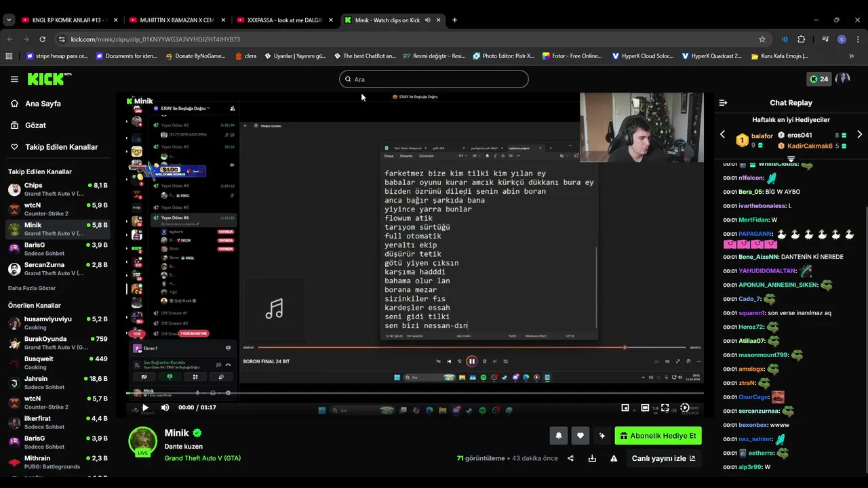Viewport: 868px width, 488px height.
Task: Open wtcN Counter-Strike 2 followed channel
Action: coord(58,209)
